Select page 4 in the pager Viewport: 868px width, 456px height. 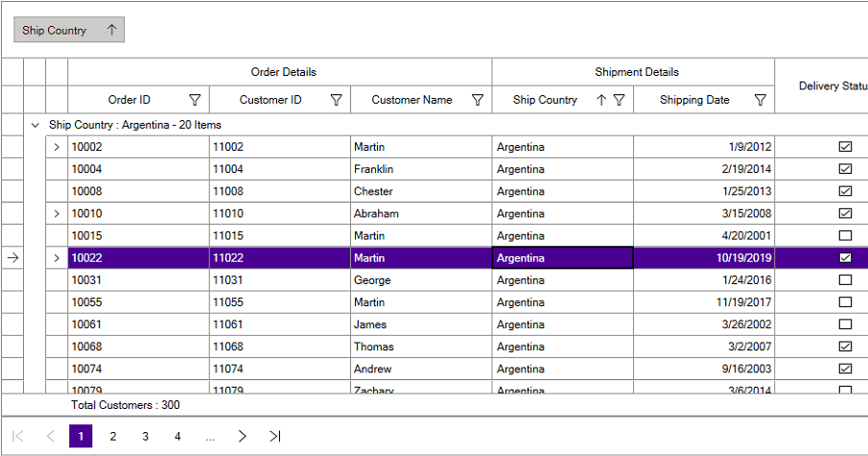(177, 437)
